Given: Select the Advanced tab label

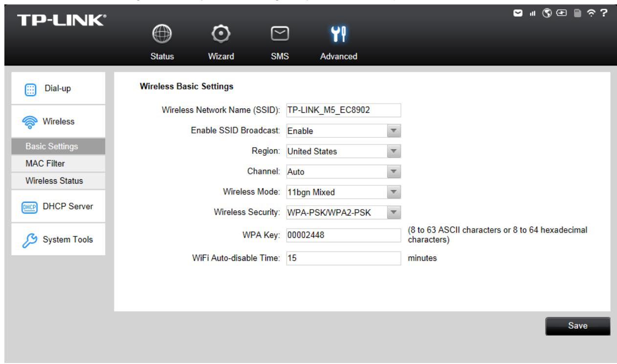Looking at the screenshot, I should (339, 56).
